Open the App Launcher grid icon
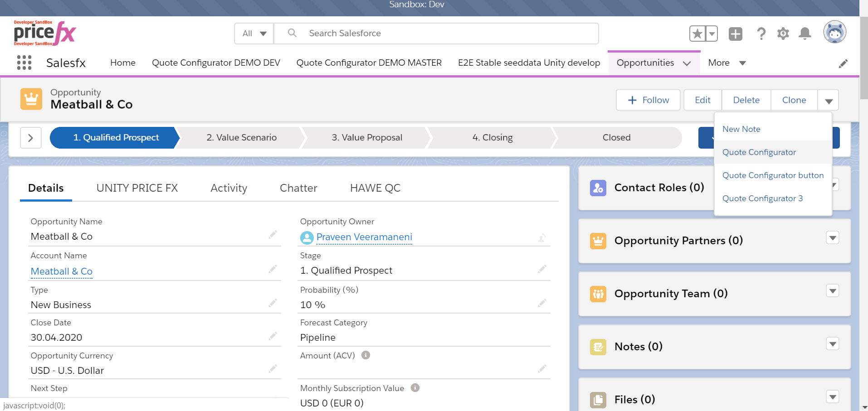This screenshot has width=868, height=411. pos(24,63)
